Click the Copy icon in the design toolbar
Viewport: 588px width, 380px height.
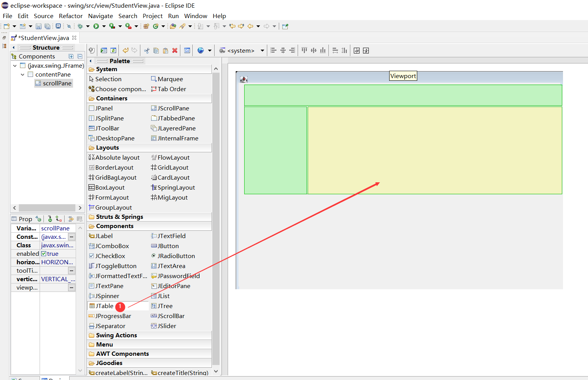(x=156, y=50)
